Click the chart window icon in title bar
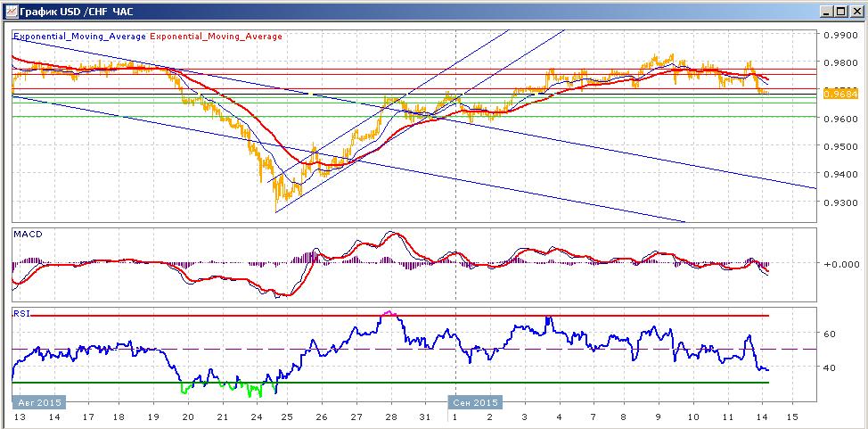Image resolution: width=868 pixels, height=429 pixels. click(11, 11)
